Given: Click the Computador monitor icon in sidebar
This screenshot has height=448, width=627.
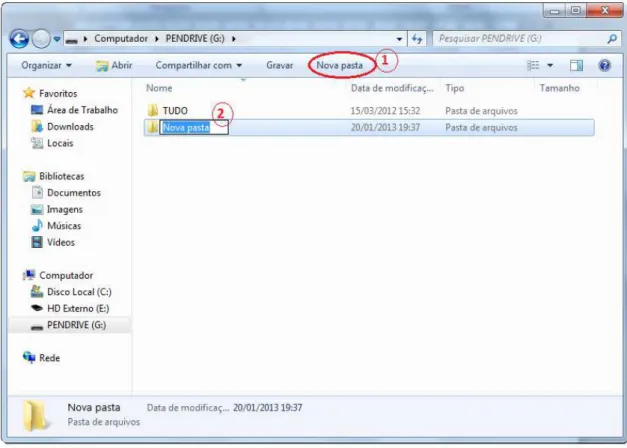Looking at the screenshot, I should (x=29, y=275).
